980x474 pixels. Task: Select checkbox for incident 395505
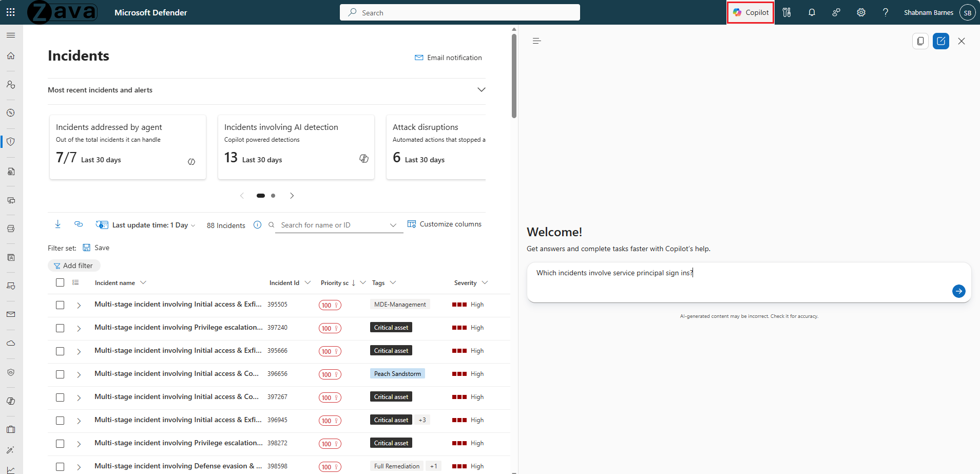click(x=60, y=305)
